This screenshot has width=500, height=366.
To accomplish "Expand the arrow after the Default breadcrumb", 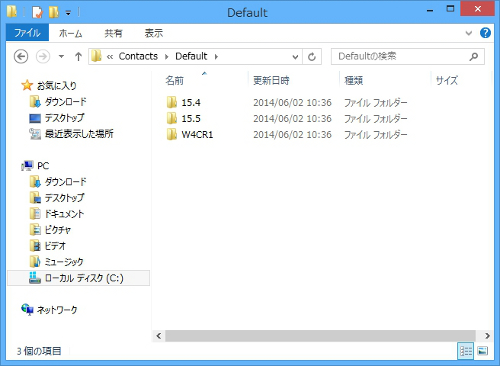I will pos(216,57).
